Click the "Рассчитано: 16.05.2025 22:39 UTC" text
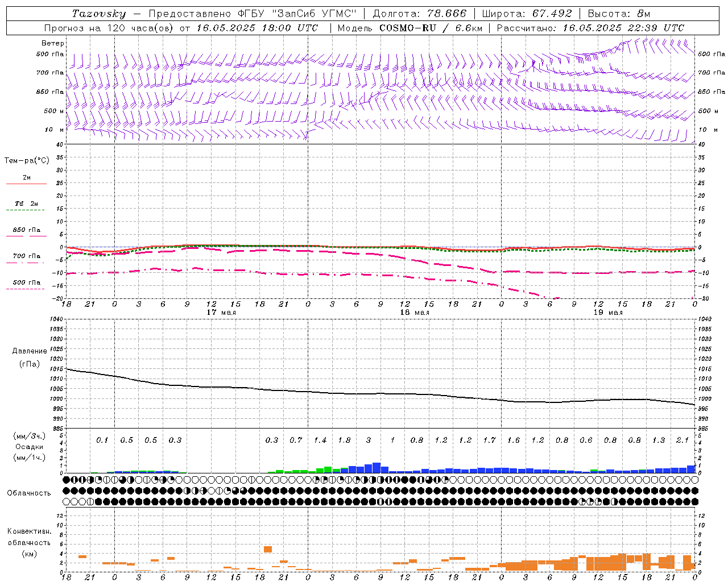Screen dimensions: 728x582 click(590, 28)
